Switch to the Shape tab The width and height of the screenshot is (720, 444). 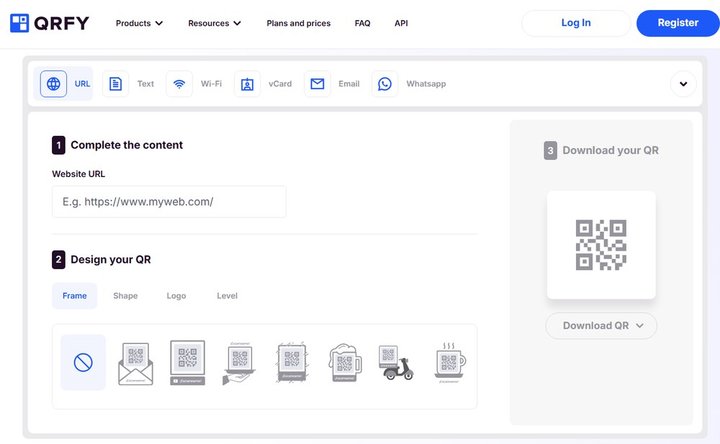click(125, 296)
